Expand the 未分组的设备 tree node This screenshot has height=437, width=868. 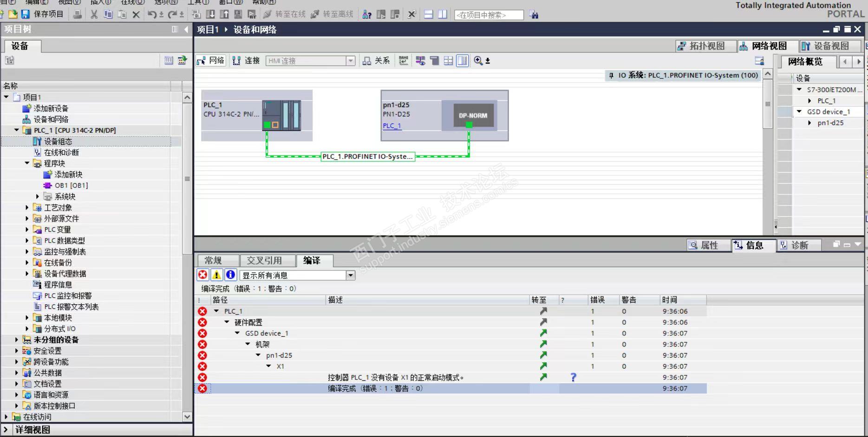coord(16,340)
